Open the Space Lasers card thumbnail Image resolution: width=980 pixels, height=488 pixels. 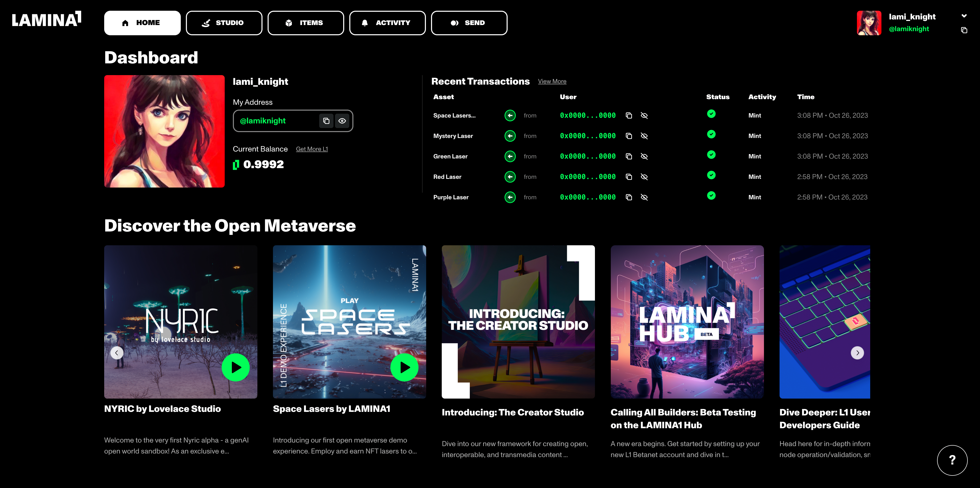349,322
